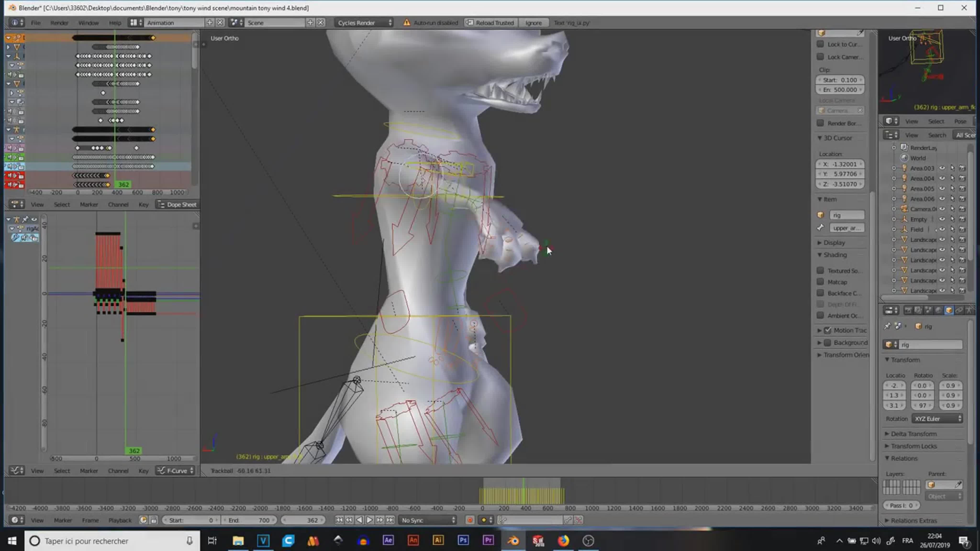This screenshot has width=980, height=551.
Task: Click the 3D cursor X location field
Action: (x=840, y=164)
